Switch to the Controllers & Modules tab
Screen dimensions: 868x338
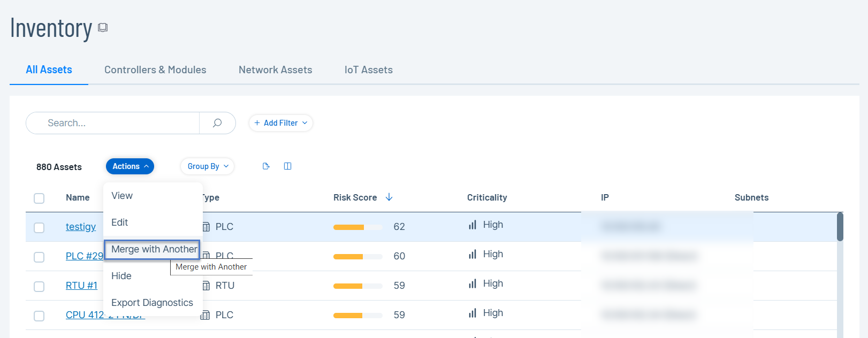click(155, 70)
